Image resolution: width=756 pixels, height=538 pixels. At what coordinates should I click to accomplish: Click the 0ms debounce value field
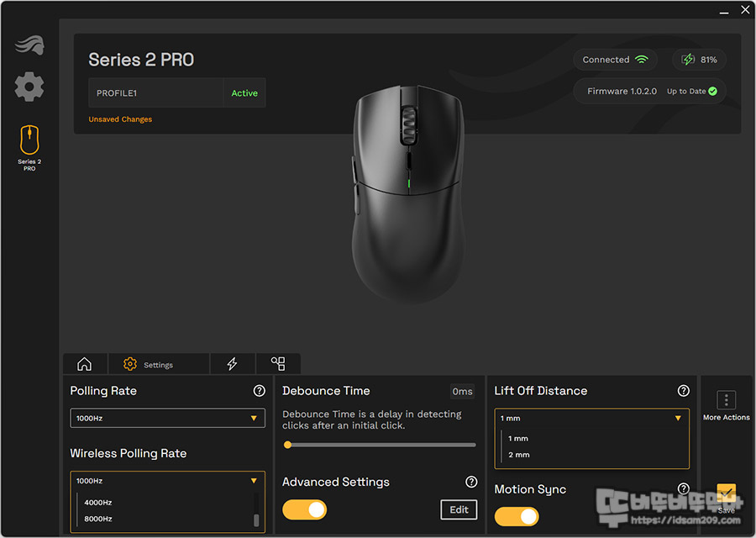coord(462,392)
